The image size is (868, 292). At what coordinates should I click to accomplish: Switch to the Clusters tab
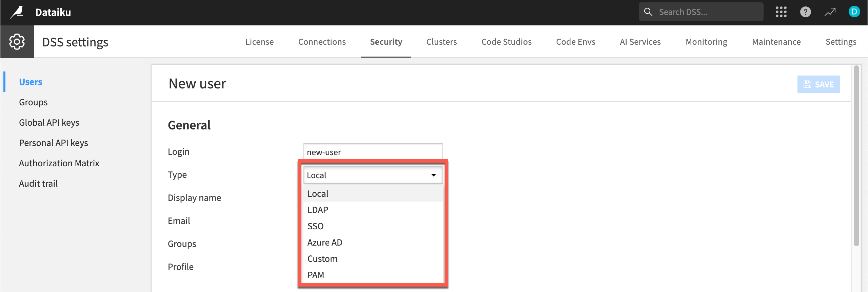coord(441,42)
